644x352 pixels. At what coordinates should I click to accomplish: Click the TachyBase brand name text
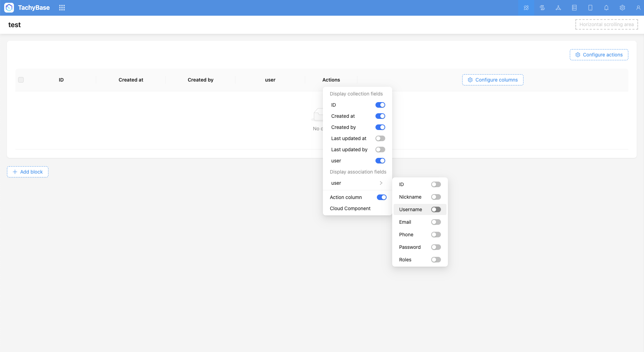34,8
